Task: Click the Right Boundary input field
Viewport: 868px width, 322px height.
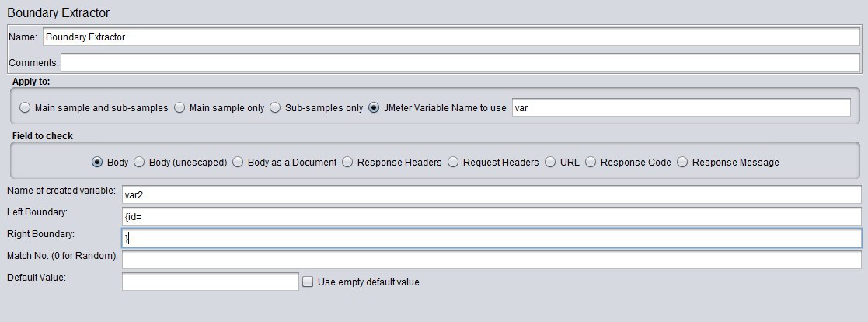Action: (492, 238)
